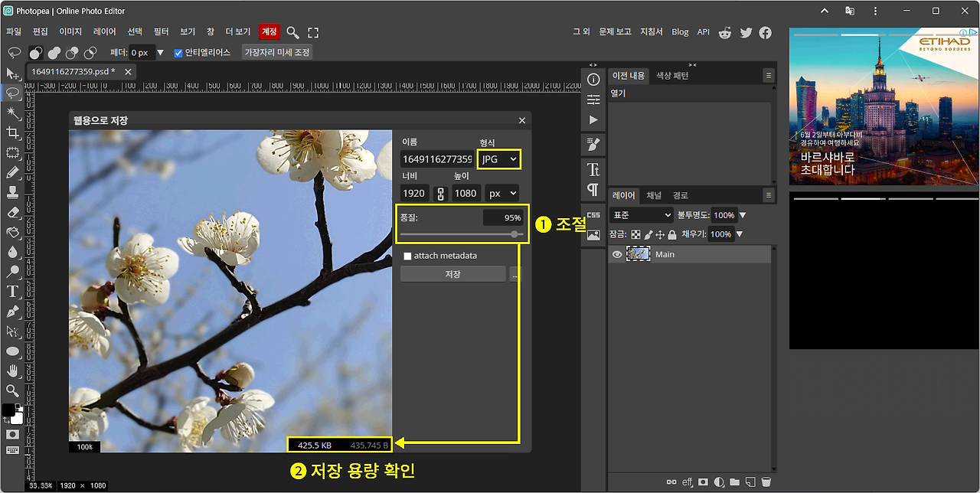
Task: Toggle width-height aspect ratio link
Action: point(440,194)
